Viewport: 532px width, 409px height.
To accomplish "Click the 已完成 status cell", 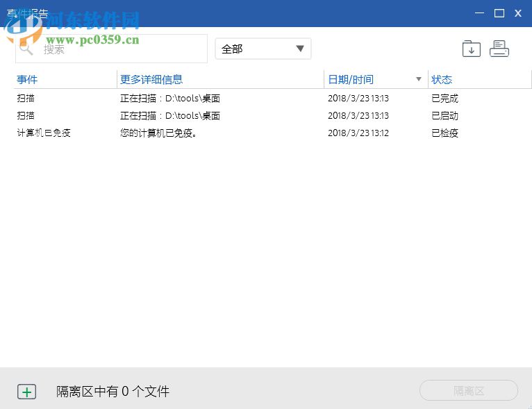I will [x=444, y=99].
